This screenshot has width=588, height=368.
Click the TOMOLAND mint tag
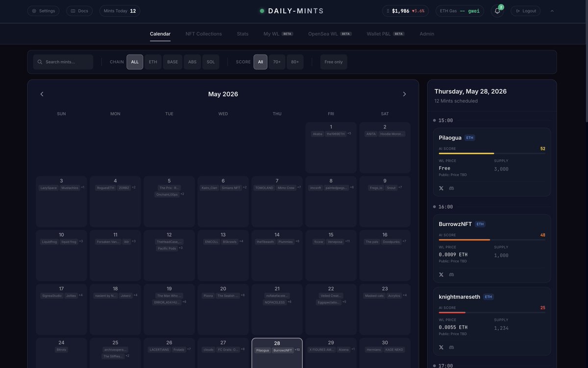(x=264, y=188)
